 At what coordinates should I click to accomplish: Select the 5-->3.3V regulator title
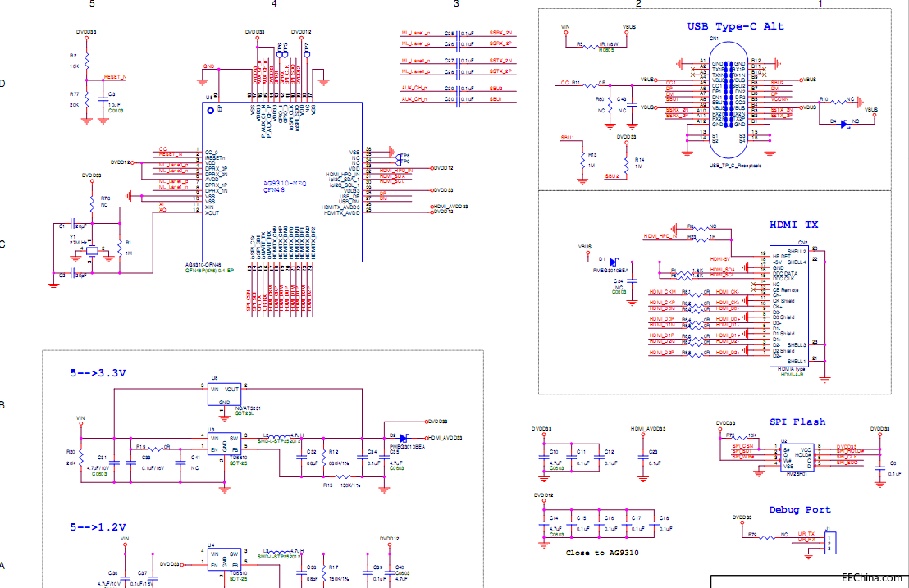pyautogui.click(x=98, y=373)
